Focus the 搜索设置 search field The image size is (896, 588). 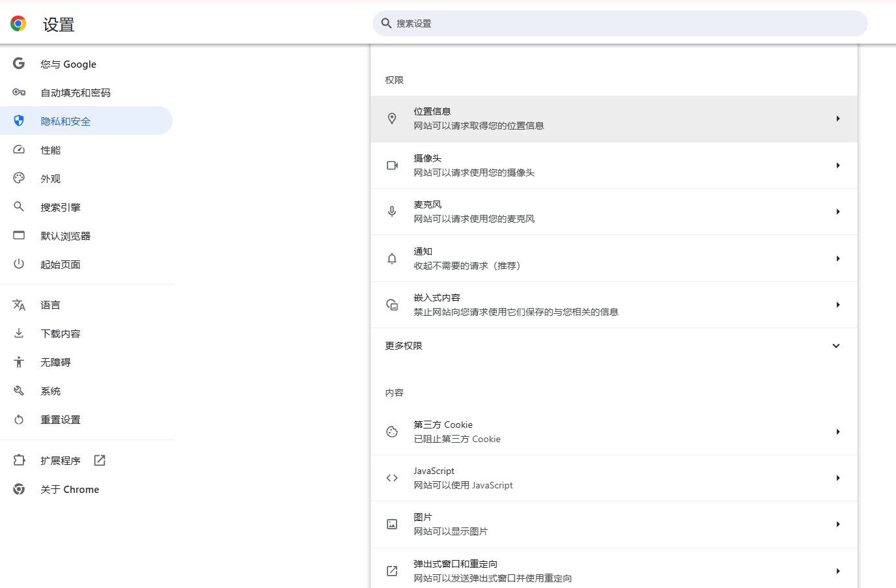(620, 23)
